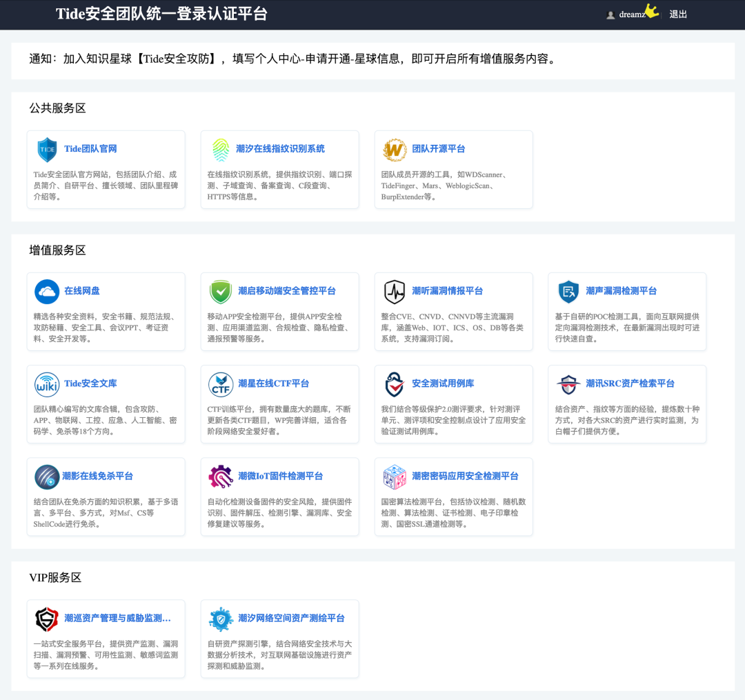The width and height of the screenshot is (745, 700).
Task: Click the 在线网盘 cloud icon
Action: [x=47, y=291]
